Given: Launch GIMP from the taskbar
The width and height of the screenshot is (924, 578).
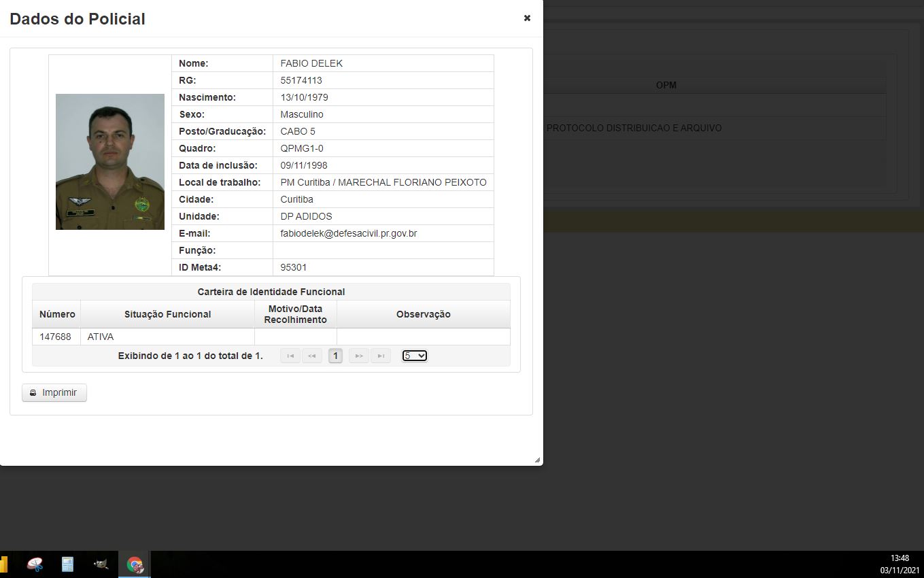Looking at the screenshot, I should [101, 564].
